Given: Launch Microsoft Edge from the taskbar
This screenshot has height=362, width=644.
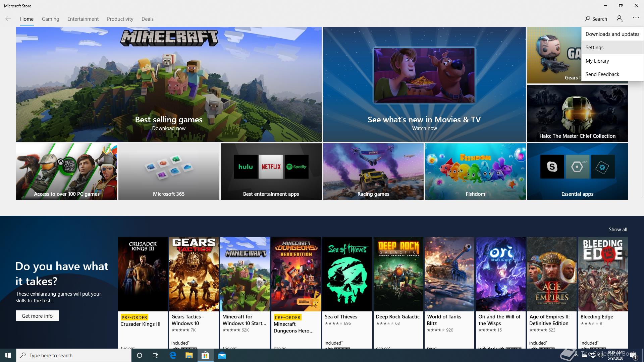Looking at the screenshot, I should (x=173, y=355).
